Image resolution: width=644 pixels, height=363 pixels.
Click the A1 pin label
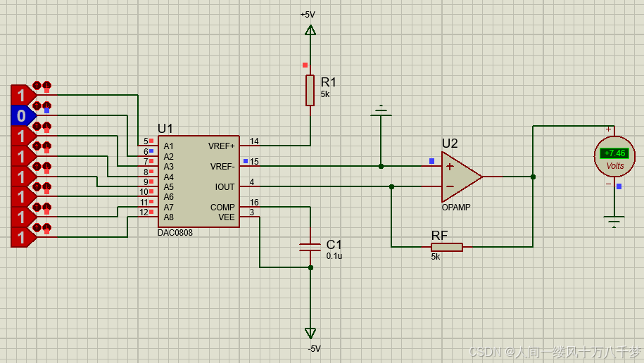[x=168, y=146]
